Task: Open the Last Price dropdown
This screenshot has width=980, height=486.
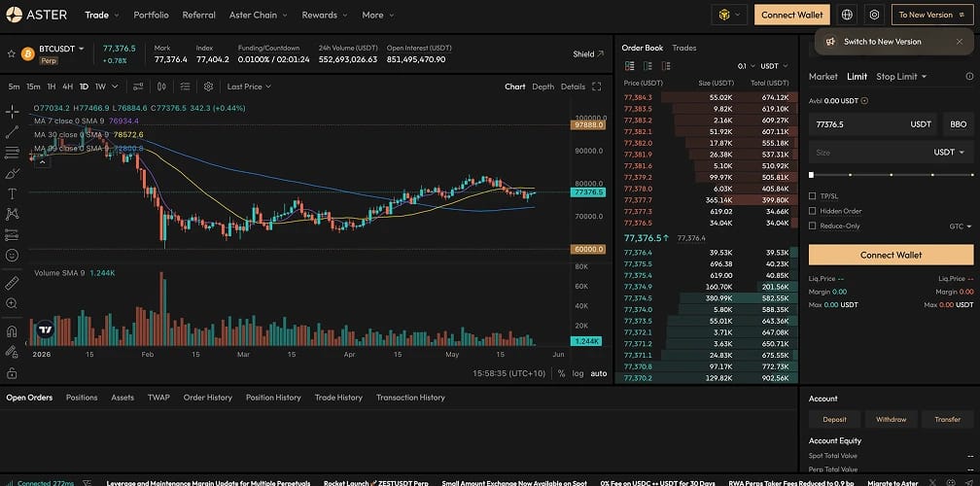Action: tap(249, 87)
